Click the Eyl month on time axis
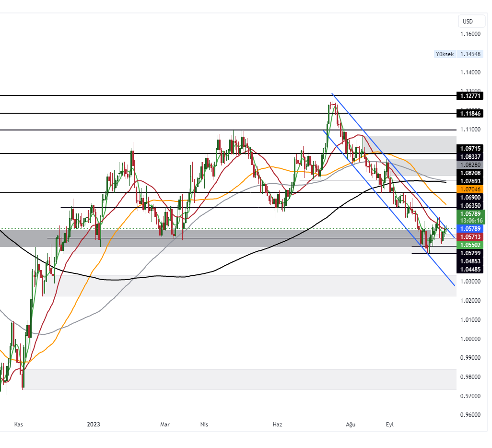The width and height of the screenshot is (492, 448). (390, 424)
